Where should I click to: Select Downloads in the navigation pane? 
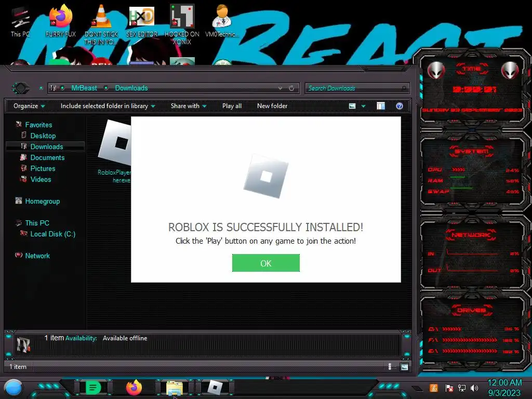(x=46, y=147)
